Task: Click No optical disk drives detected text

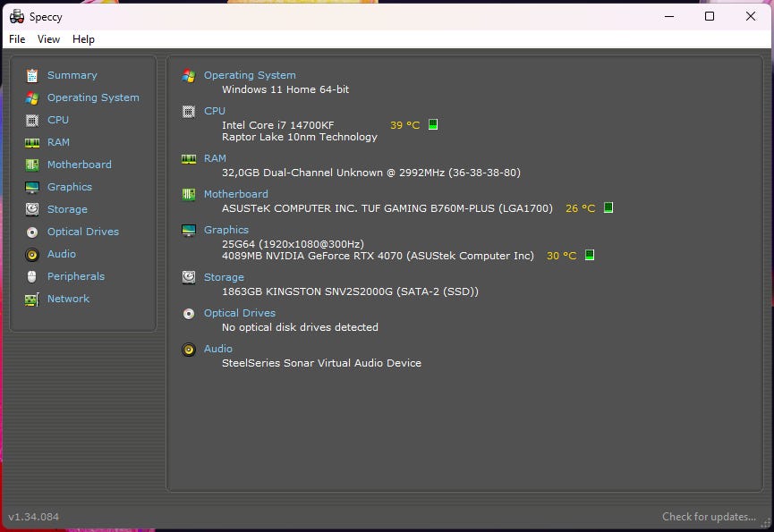Action: pyautogui.click(x=300, y=327)
